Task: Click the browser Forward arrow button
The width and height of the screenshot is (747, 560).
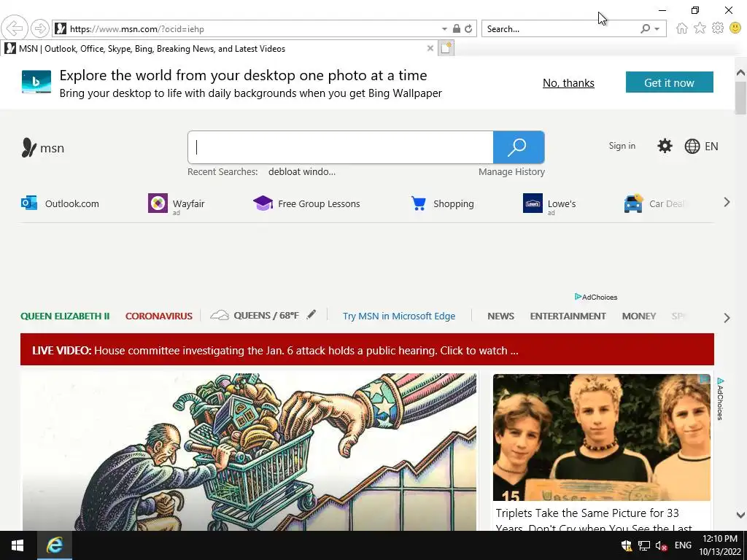Action: coord(40,28)
